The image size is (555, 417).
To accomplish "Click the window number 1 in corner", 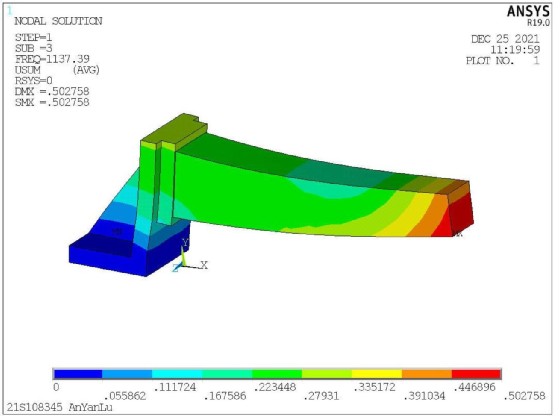I will point(10,11).
